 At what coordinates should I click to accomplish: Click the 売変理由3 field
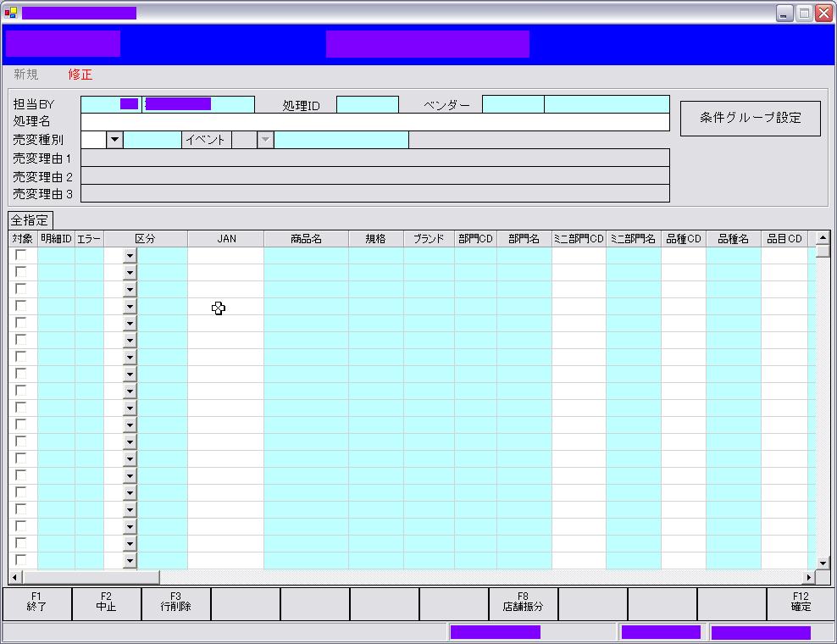[374, 193]
